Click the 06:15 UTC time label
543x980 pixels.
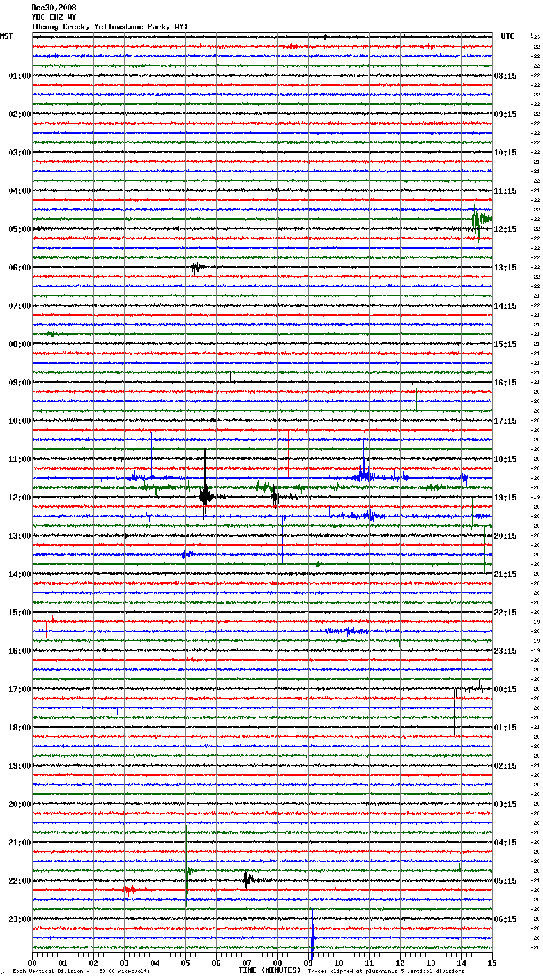pyautogui.click(x=505, y=919)
